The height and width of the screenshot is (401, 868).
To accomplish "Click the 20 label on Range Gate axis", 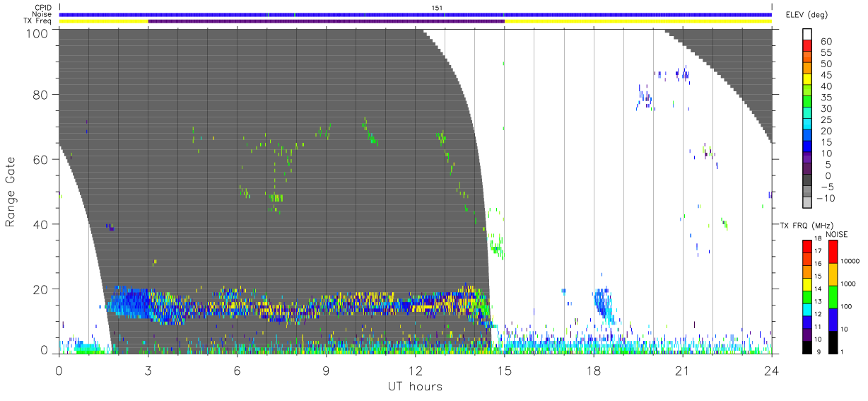I will coord(41,289).
